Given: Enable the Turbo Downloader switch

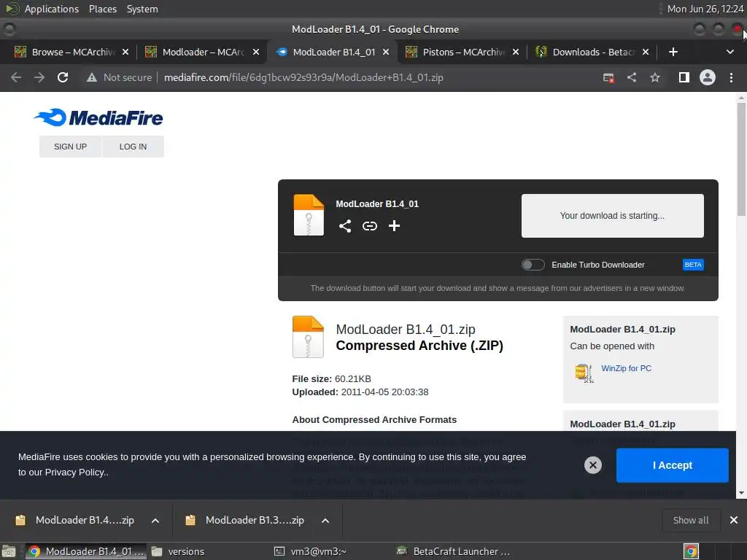Looking at the screenshot, I should tap(533, 265).
